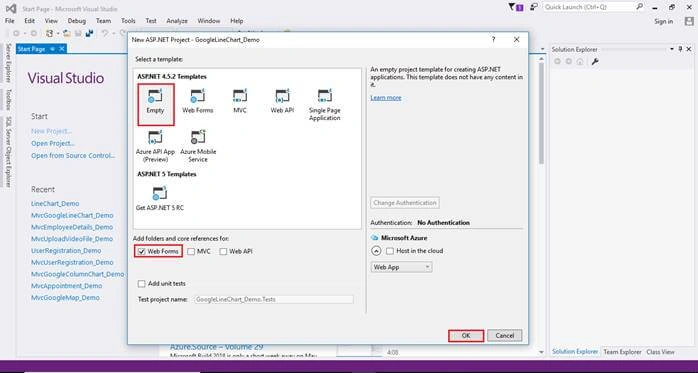Confirm the dialog with OK
This screenshot has height=373, width=698.
pyautogui.click(x=466, y=336)
